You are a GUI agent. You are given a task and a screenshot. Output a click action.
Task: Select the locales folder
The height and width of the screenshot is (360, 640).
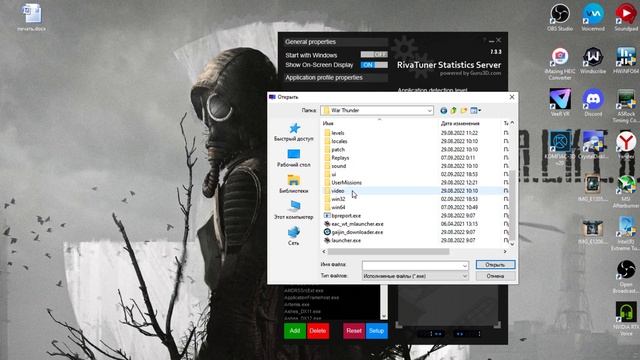(339, 141)
